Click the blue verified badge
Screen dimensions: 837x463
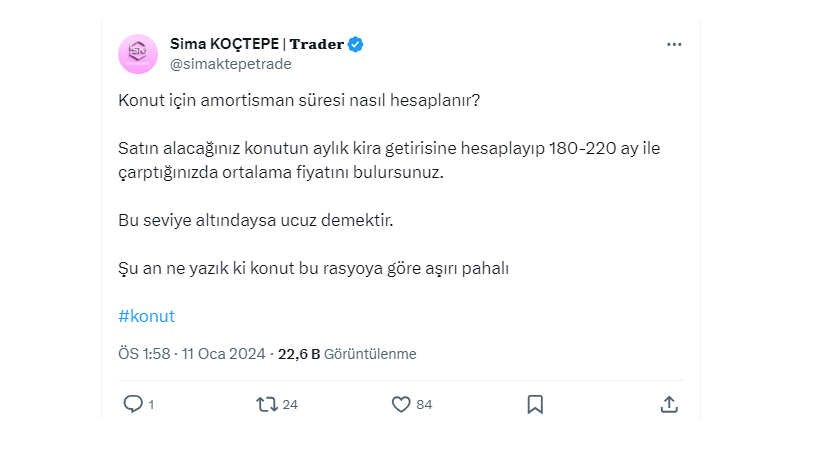pos(355,44)
